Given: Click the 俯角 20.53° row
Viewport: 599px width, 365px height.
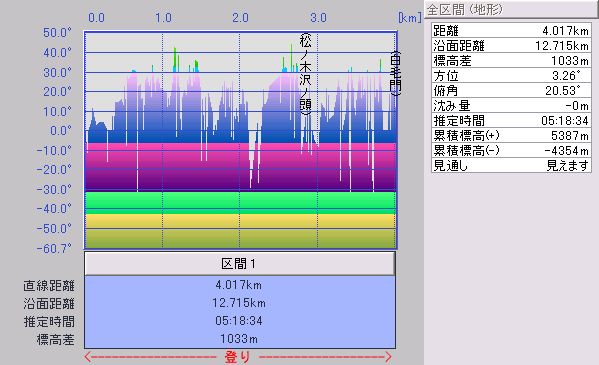Looking at the screenshot, I should (x=511, y=91).
